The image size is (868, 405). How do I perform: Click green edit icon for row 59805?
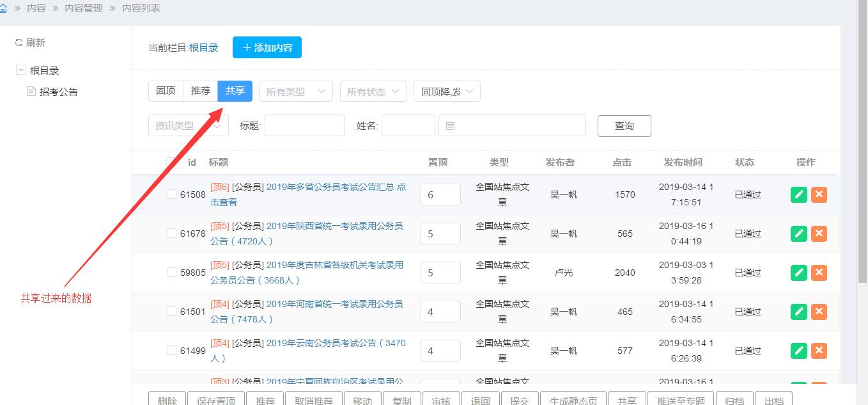coord(798,273)
